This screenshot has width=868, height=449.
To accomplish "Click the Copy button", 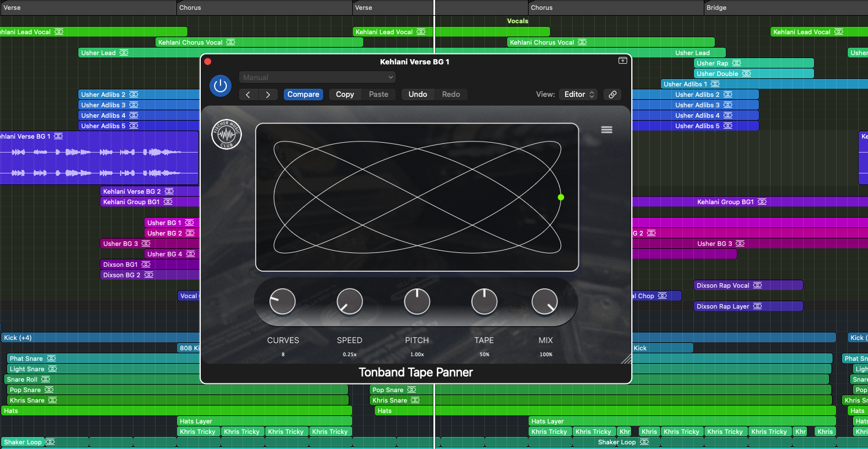I will click(x=345, y=95).
